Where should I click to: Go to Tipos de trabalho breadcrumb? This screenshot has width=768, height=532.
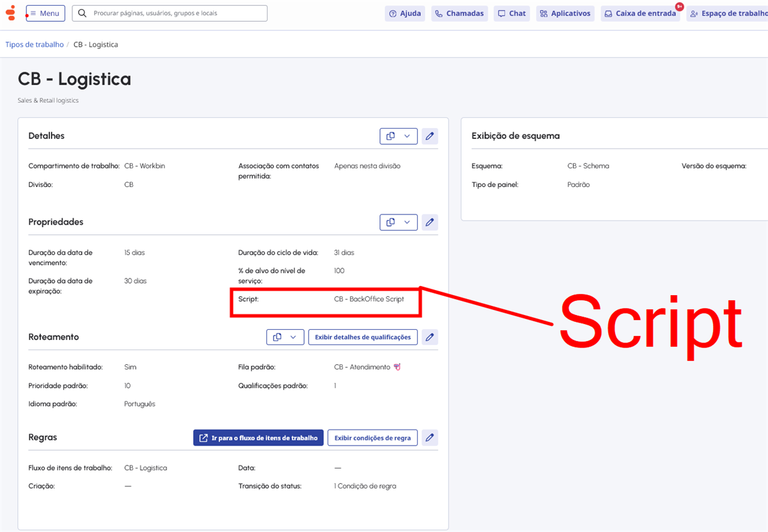35,45
